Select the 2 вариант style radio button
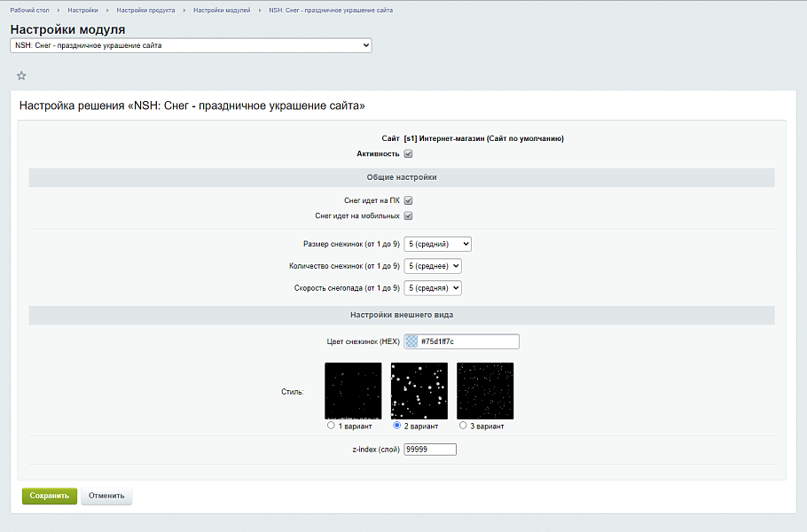 (396, 426)
